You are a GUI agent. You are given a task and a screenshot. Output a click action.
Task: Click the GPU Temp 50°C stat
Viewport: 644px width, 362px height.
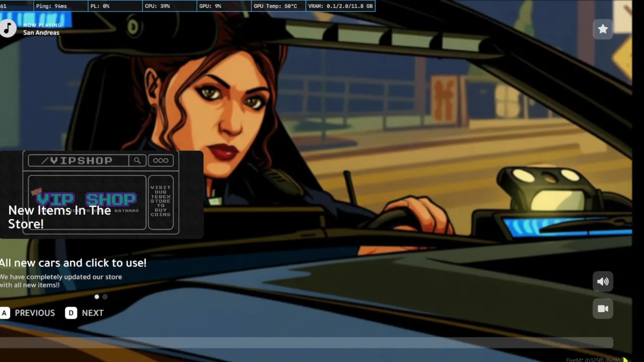point(278,6)
